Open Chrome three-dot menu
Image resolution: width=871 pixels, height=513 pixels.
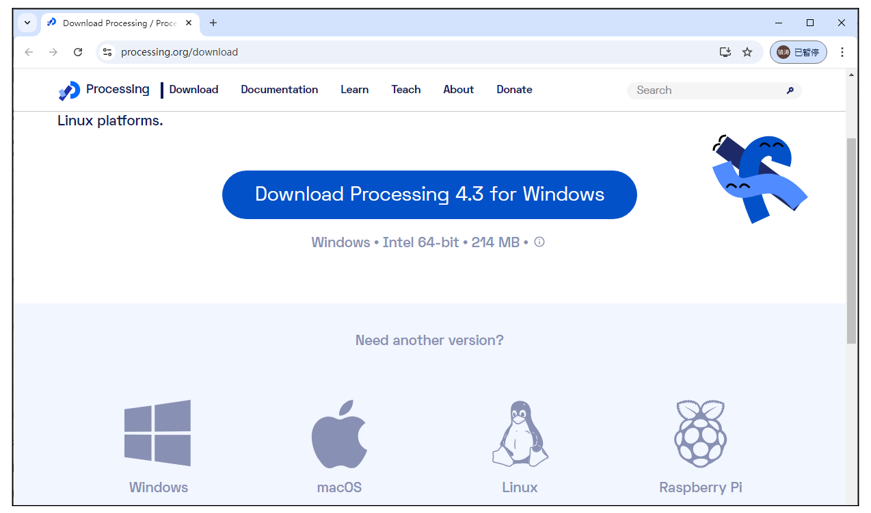coord(842,52)
